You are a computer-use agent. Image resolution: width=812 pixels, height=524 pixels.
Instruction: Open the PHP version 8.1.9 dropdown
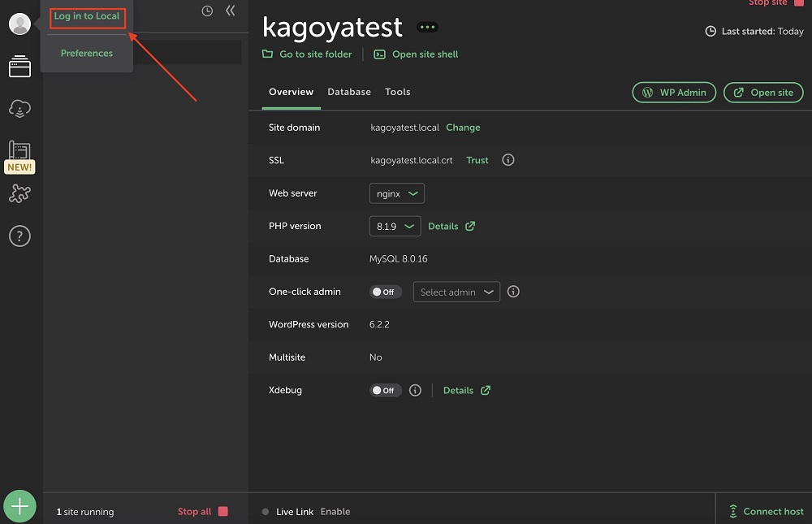click(x=395, y=226)
